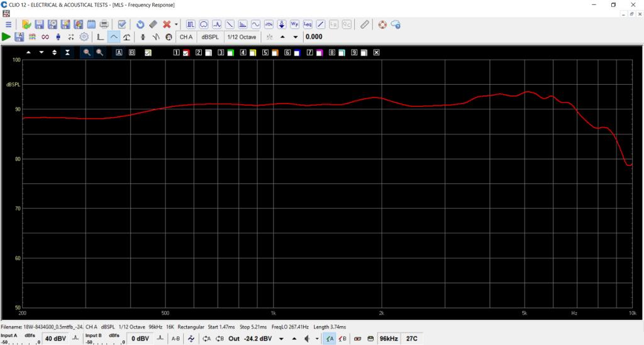The height and width of the screenshot is (345, 644).
Task: Toggle green overlay 3 checkbox
Action: [x=230, y=53]
